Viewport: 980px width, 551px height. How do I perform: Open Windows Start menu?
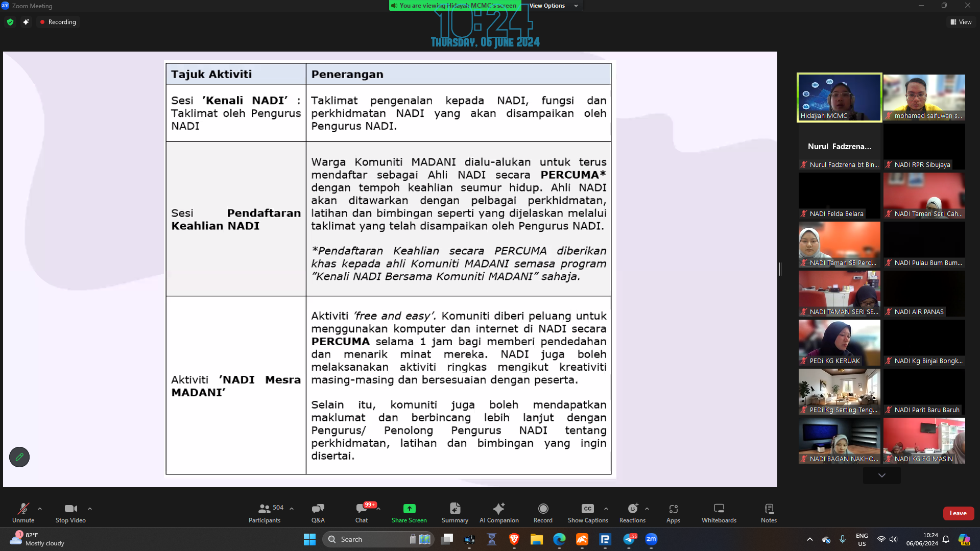click(309, 539)
